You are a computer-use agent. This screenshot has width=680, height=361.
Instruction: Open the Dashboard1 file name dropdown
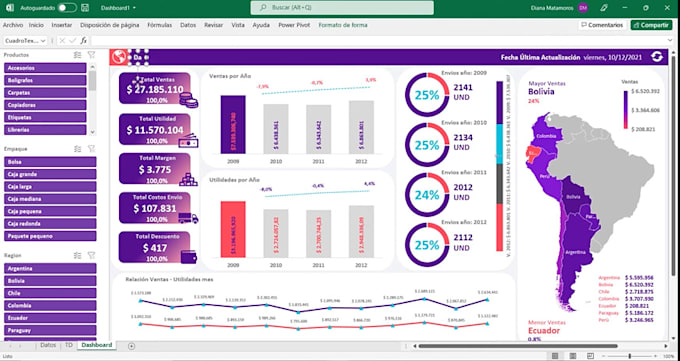[x=118, y=8]
